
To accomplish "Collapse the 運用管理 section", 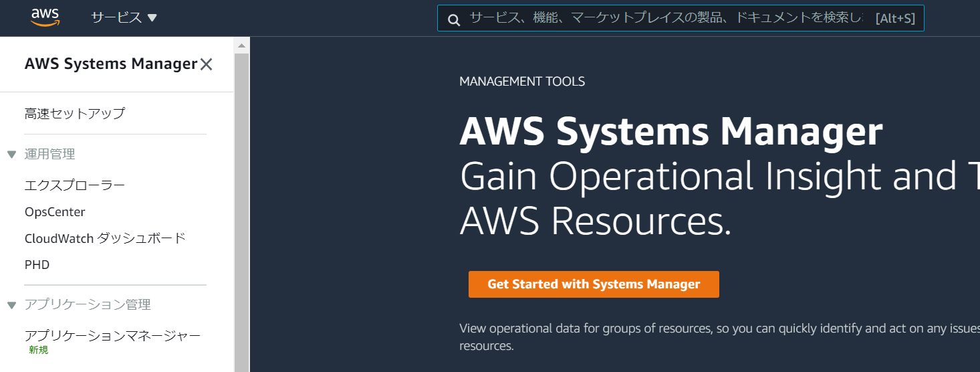I will [11, 155].
